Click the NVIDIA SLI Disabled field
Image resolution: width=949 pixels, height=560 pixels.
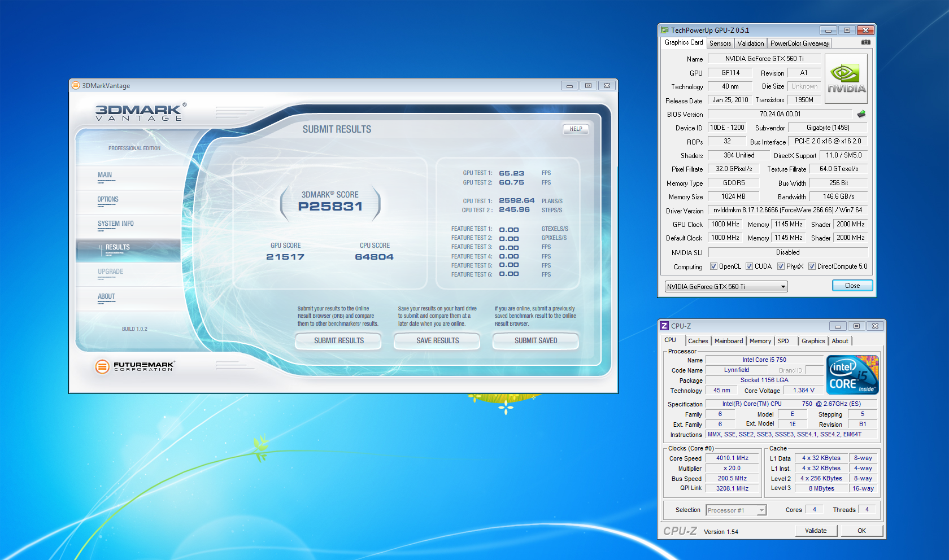pyautogui.click(x=787, y=252)
